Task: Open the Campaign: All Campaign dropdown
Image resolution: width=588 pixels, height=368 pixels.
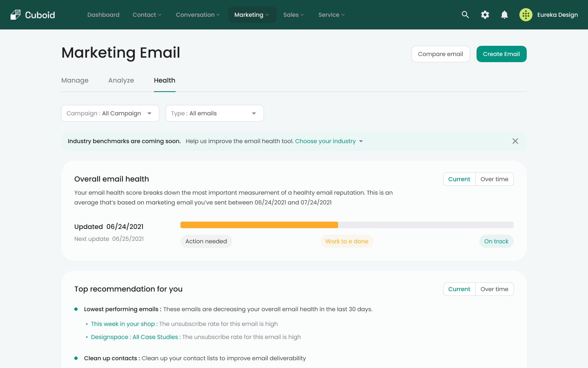Action: pos(110,113)
